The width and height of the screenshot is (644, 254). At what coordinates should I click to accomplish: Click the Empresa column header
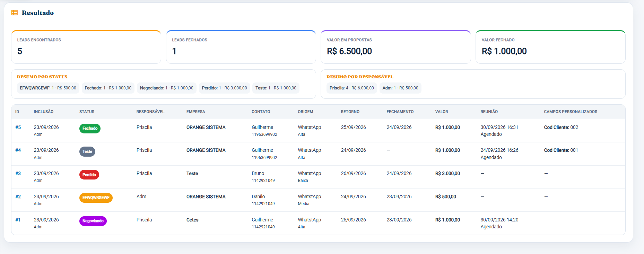(x=196, y=112)
